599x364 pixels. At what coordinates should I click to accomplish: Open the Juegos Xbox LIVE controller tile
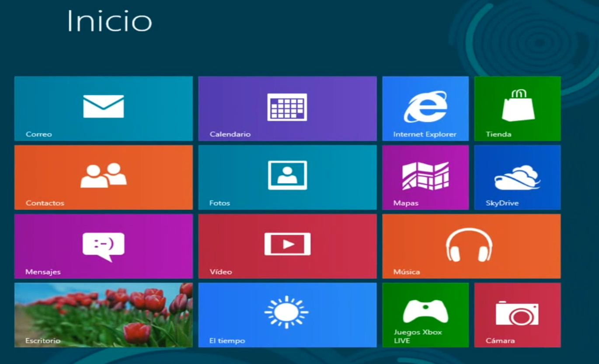425,315
